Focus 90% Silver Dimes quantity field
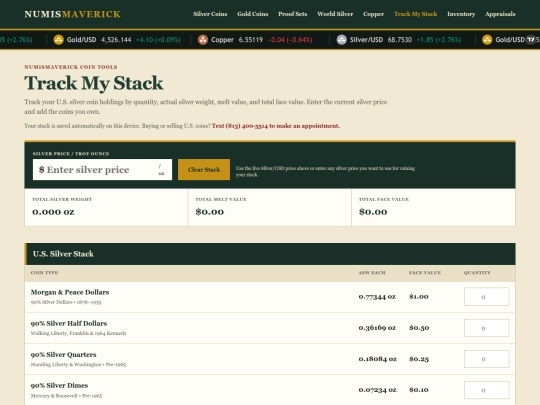The height and width of the screenshot is (405, 540). click(486, 390)
